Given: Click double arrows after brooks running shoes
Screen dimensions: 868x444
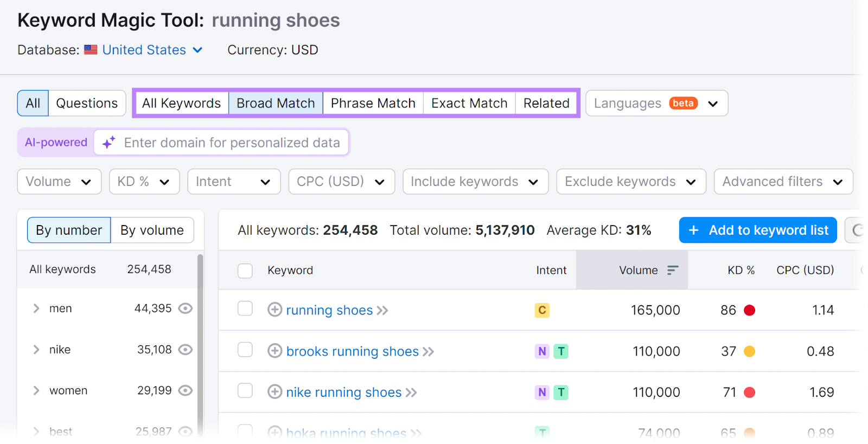Looking at the screenshot, I should pyautogui.click(x=429, y=352).
